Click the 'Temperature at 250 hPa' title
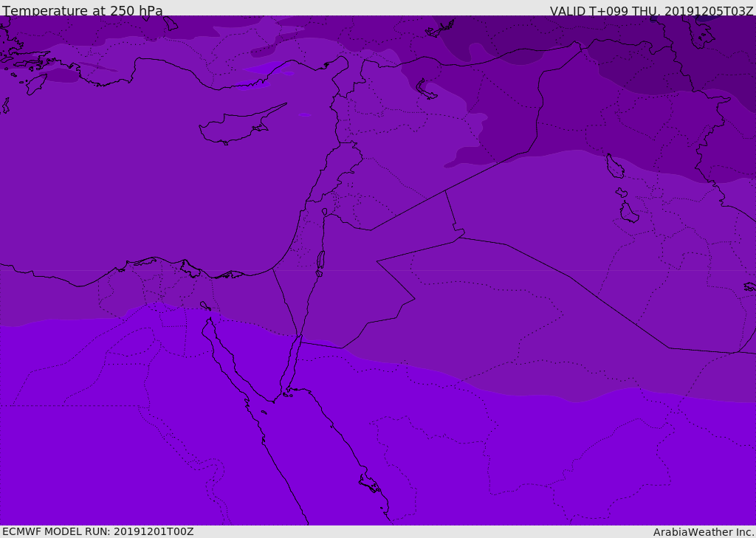This screenshot has height=538, width=756. point(83,10)
